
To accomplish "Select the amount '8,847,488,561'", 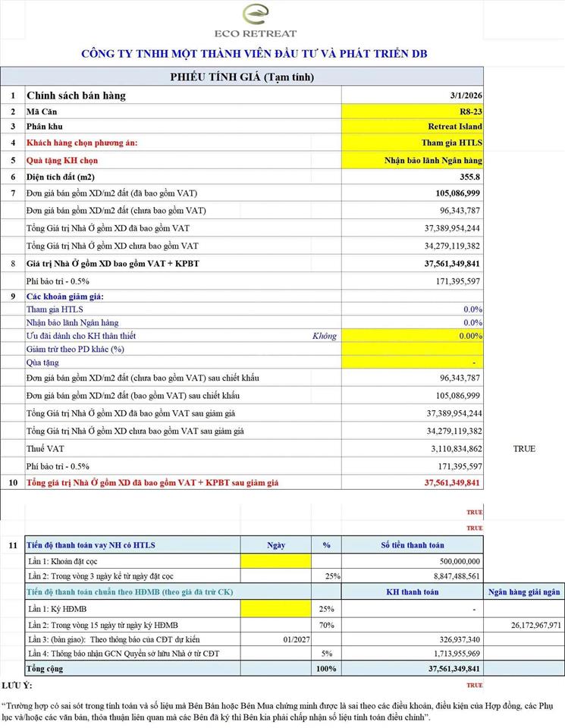I will [x=457, y=576].
